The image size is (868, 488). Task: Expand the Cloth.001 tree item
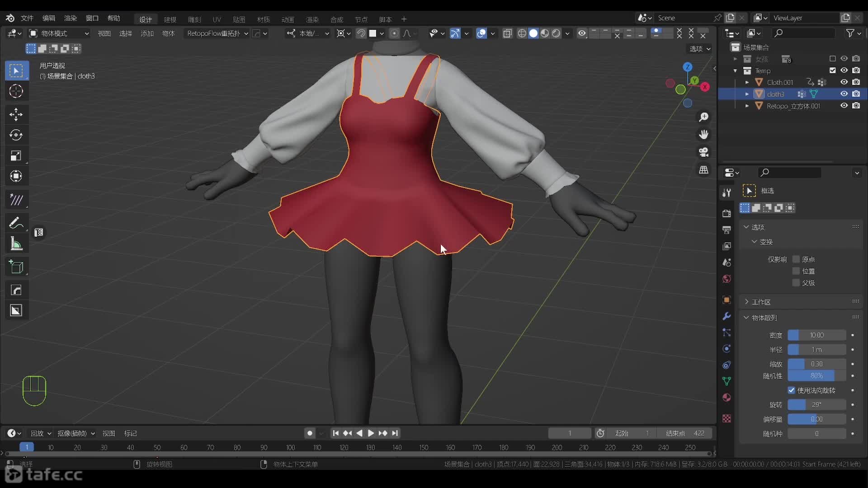pyautogui.click(x=747, y=82)
